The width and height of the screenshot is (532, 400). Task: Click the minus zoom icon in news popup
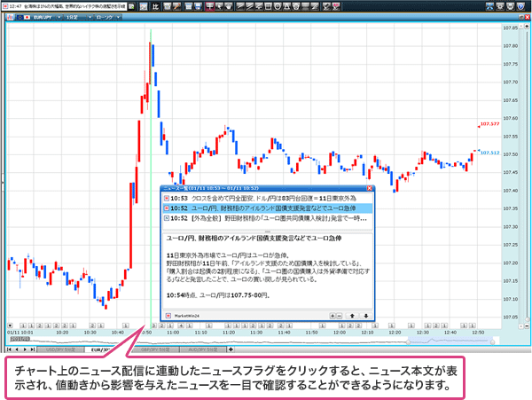pyautogui.click(x=339, y=315)
